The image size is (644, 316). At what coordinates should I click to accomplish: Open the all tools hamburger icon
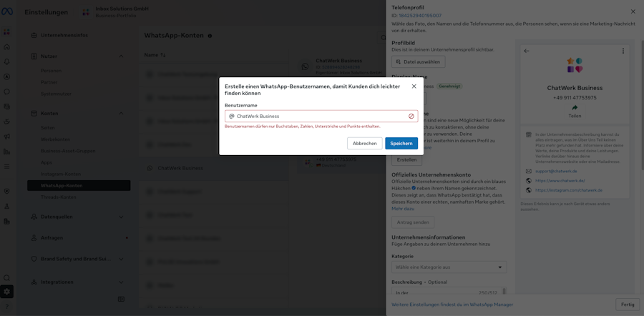[x=6, y=167]
